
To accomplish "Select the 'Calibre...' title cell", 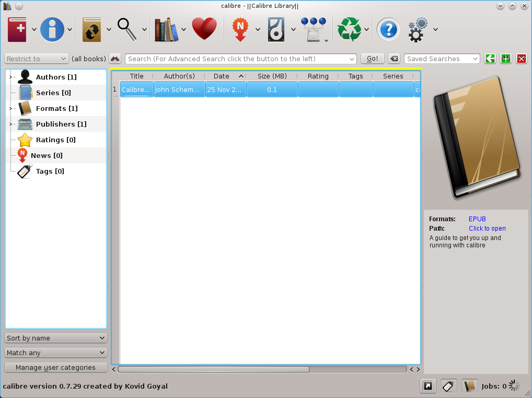I will (x=137, y=89).
